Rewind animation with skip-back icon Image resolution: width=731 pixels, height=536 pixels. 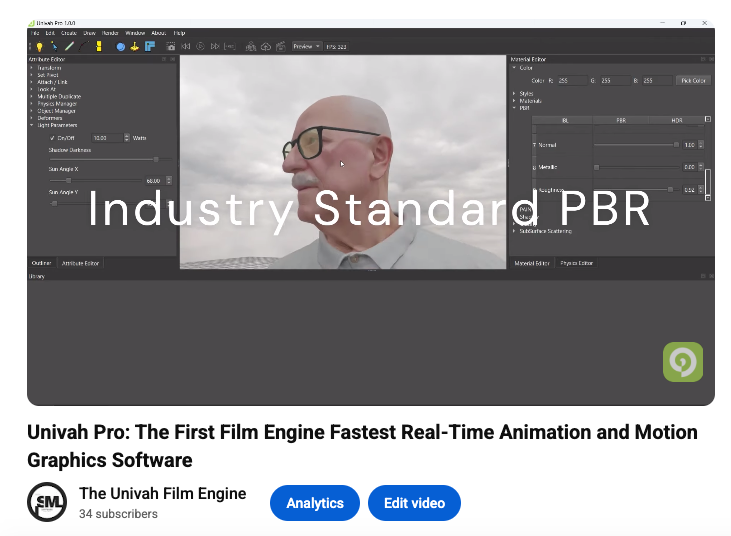coord(186,47)
